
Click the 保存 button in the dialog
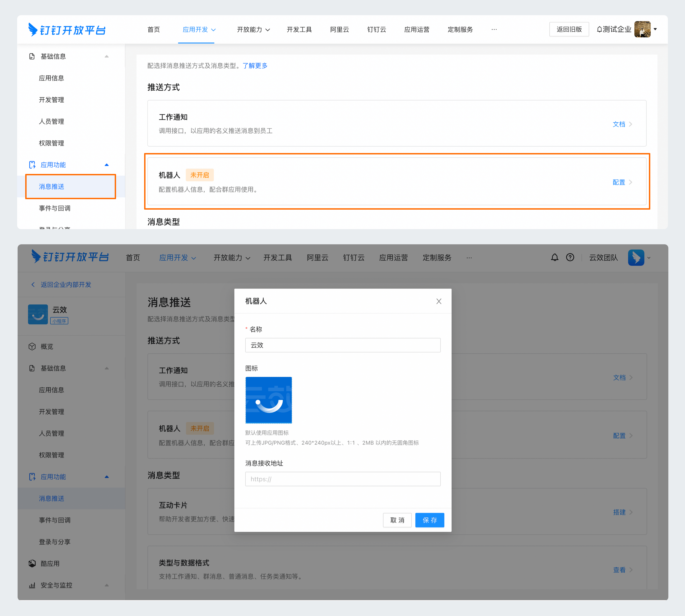[x=430, y=520]
